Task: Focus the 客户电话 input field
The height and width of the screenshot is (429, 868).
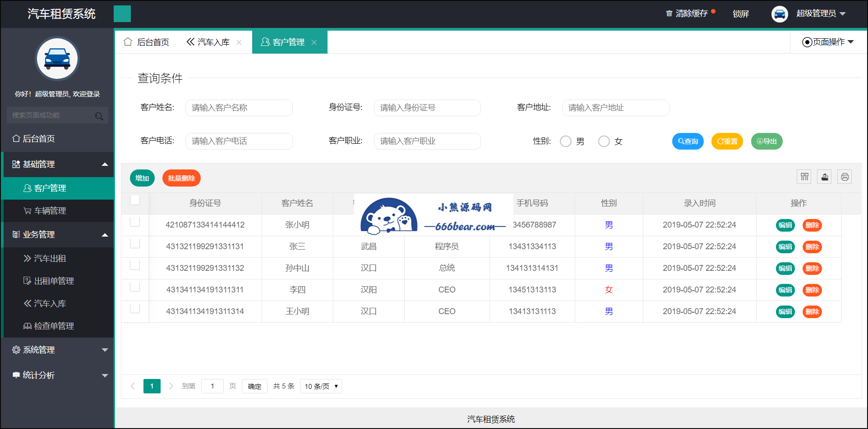Action: [x=239, y=141]
